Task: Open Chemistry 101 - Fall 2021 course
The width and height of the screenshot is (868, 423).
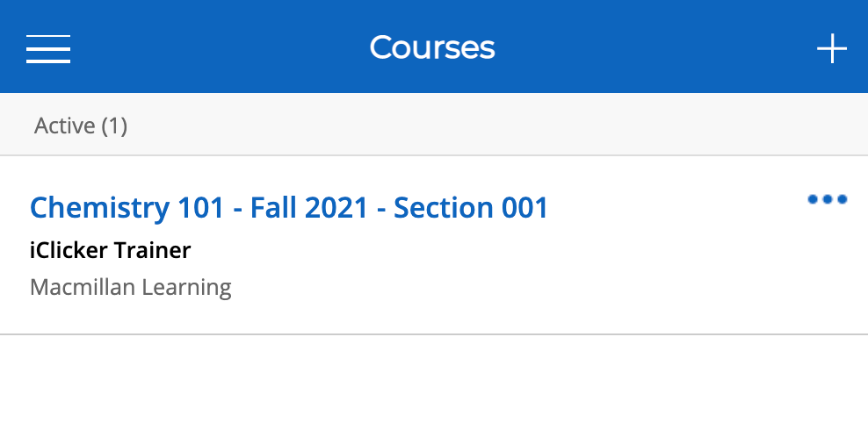Action: pos(288,208)
